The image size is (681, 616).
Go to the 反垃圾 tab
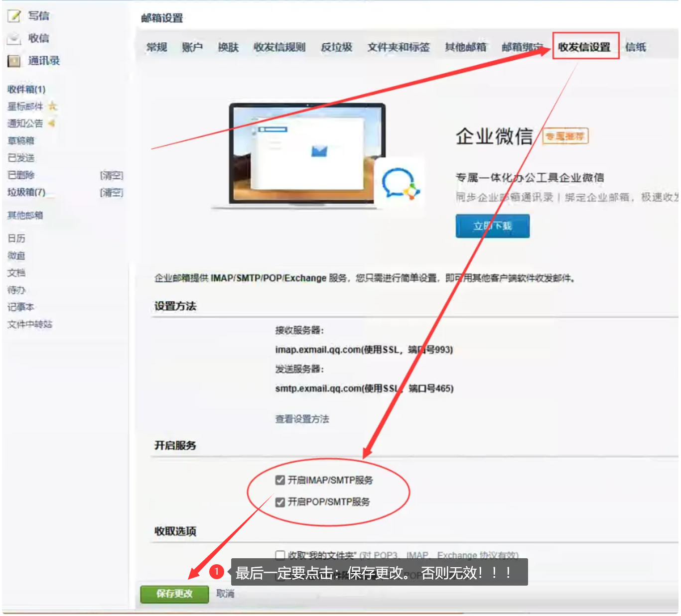tap(337, 47)
